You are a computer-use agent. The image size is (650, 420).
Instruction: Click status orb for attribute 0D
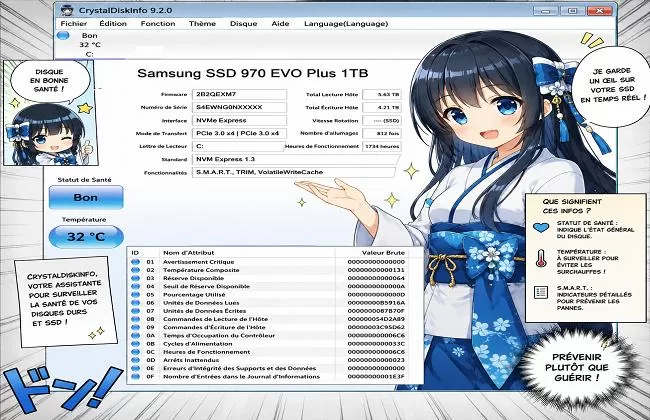click(x=136, y=360)
